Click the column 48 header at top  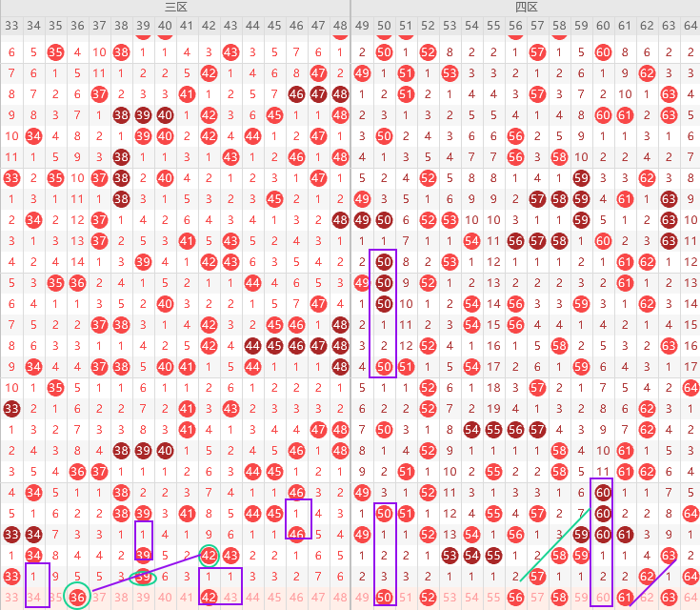(x=340, y=25)
